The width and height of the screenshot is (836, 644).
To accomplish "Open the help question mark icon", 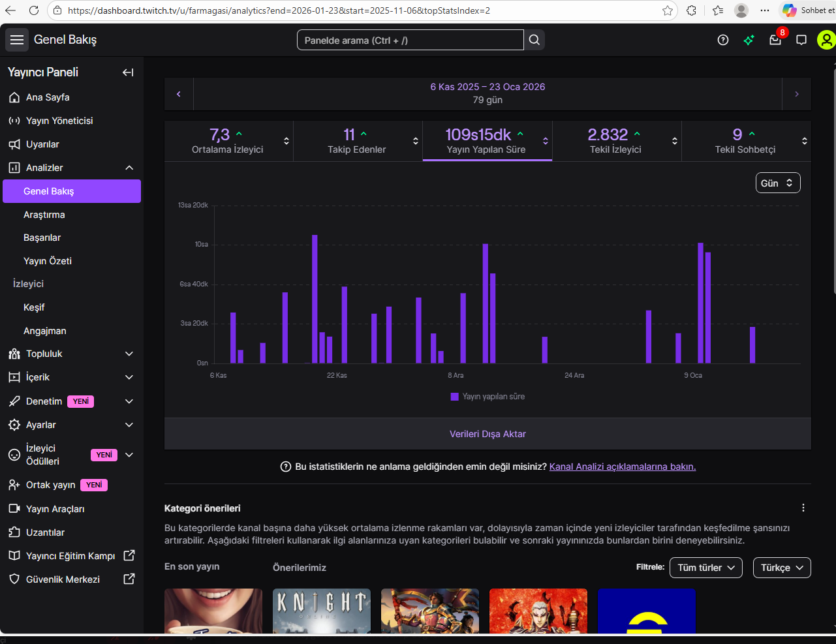I will click(723, 40).
